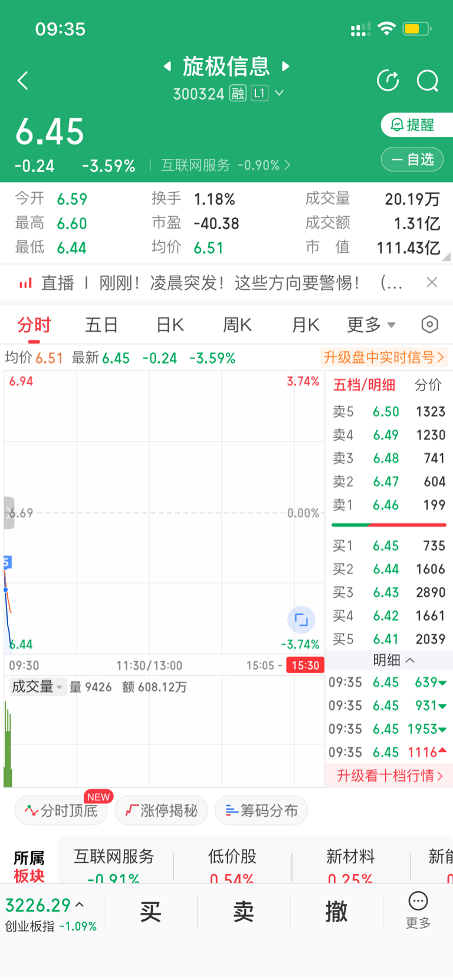Switch to 周K chart tab
Viewport: 453px width, 980px height.
[x=237, y=325]
